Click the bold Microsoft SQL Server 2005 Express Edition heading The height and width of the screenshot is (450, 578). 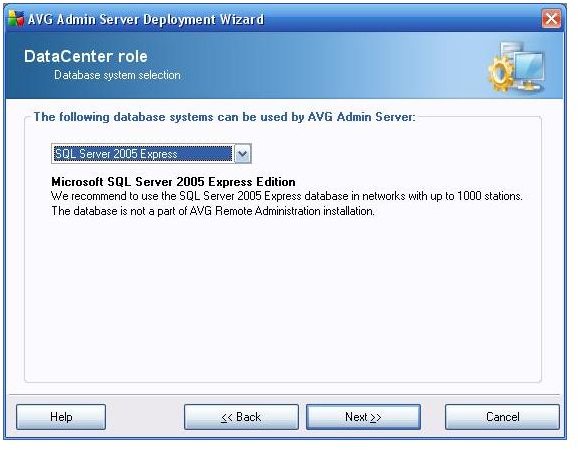pyautogui.click(x=173, y=182)
